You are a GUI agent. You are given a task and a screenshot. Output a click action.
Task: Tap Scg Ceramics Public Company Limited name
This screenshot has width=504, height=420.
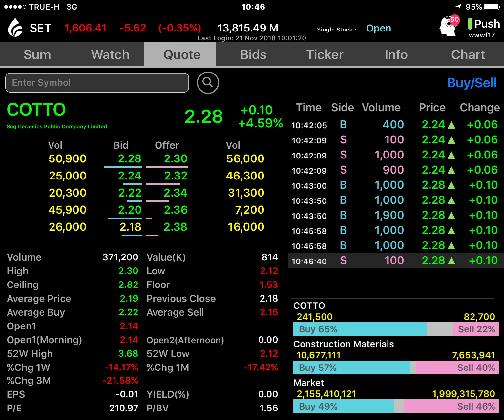tap(57, 127)
